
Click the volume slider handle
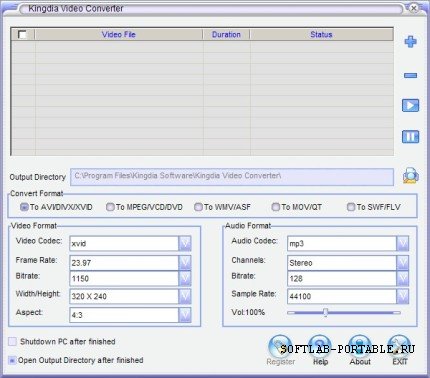click(x=325, y=312)
